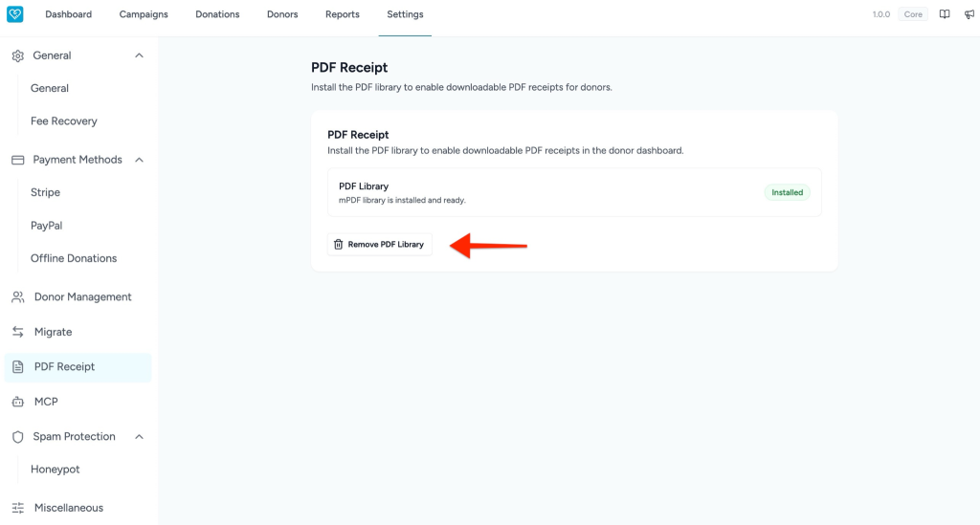Click the large PDF Receipt page heading
This screenshot has height=525, width=980.
point(349,68)
